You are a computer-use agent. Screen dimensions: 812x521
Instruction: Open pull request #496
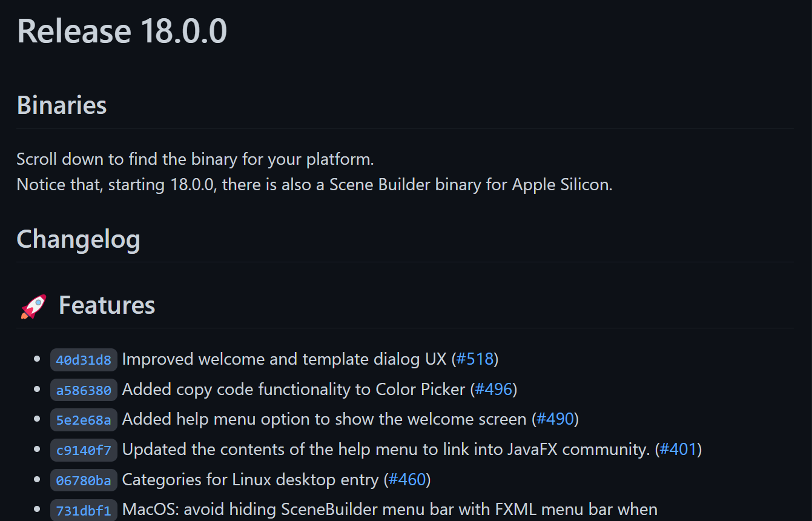point(494,389)
